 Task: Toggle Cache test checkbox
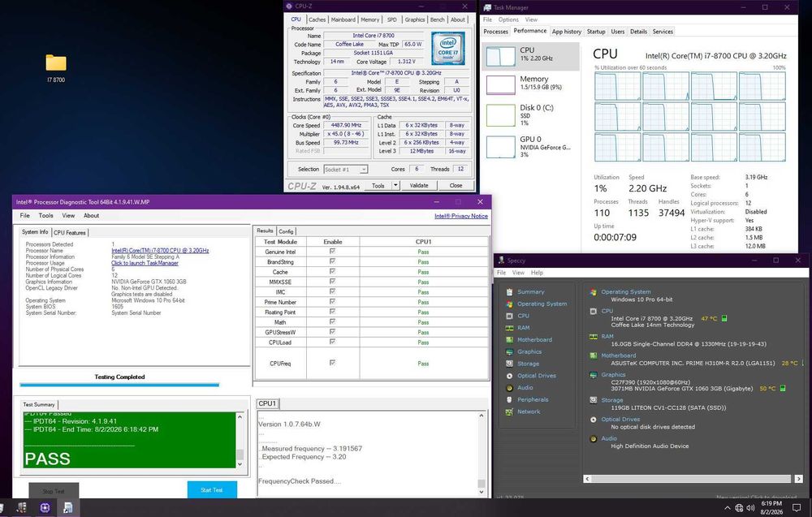tap(332, 271)
